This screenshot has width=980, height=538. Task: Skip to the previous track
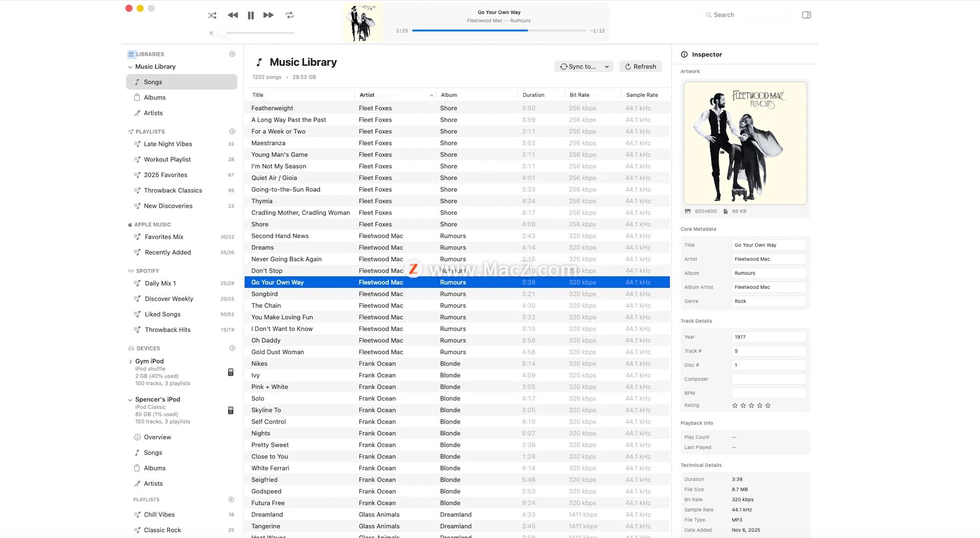click(x=233, y=15)
